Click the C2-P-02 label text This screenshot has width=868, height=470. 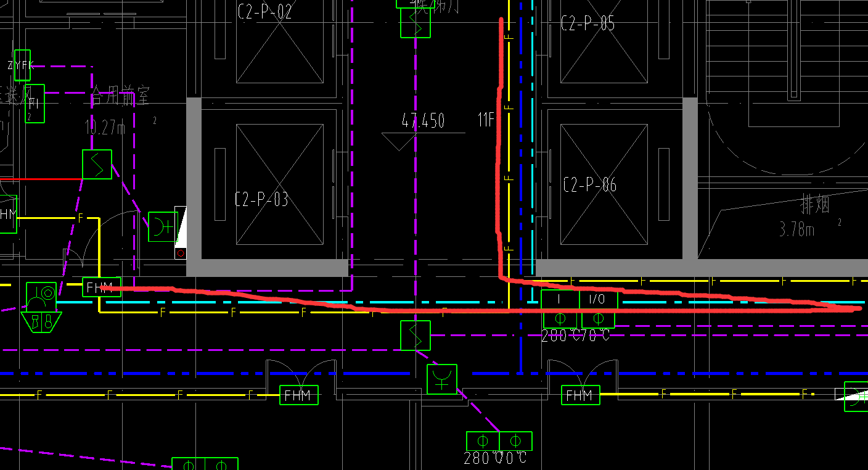pos(264,11)
